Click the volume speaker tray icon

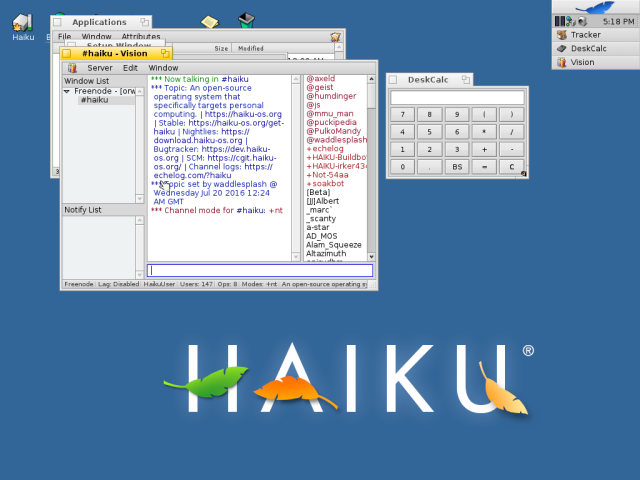(x=582, y=21)
